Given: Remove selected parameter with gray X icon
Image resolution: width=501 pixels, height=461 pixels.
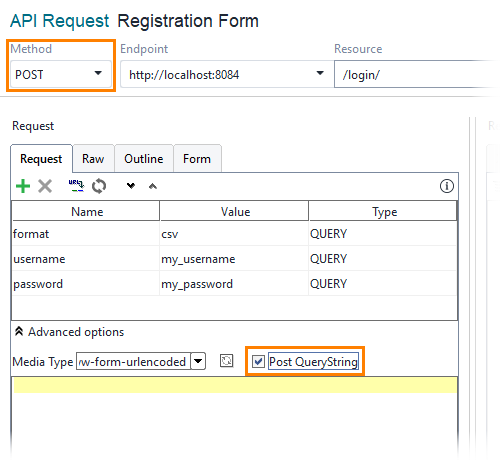Looking at the screenshot, I should pyautogui.click(x=45, y=186).
